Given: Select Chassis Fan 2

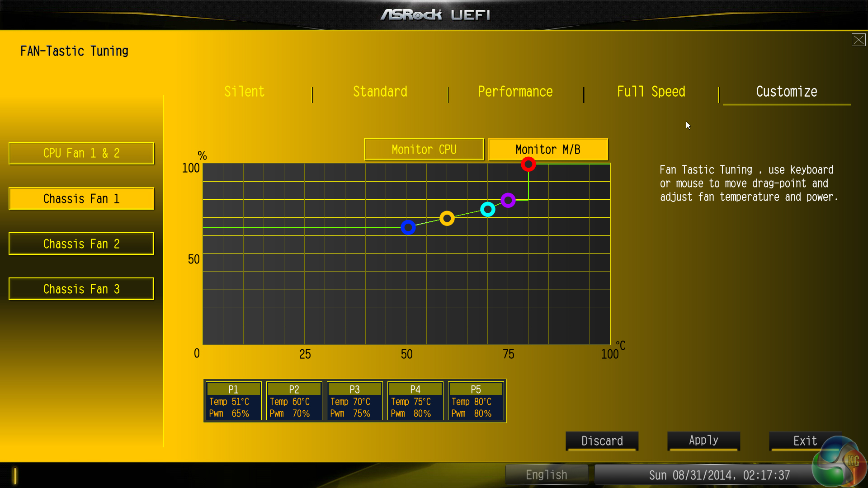Looking at the screenshot, I should click(x=81, y=244).
